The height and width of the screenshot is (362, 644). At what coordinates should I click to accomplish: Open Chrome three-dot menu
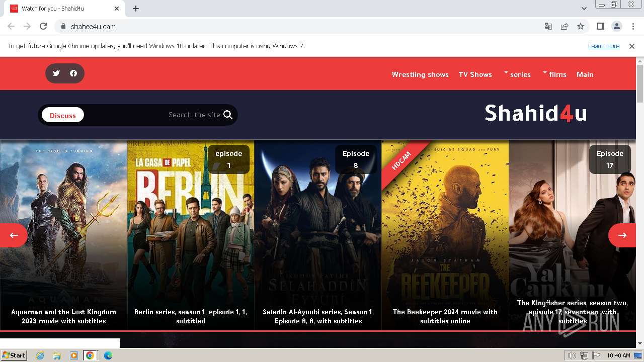[x=633, y=26]
